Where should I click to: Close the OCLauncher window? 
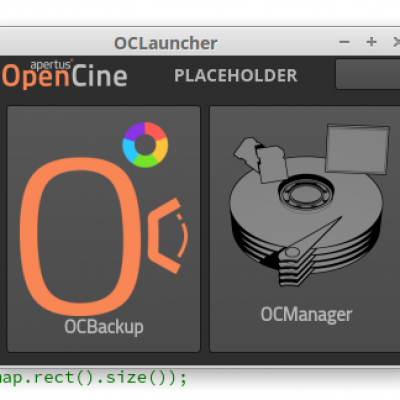pos(396,42)
